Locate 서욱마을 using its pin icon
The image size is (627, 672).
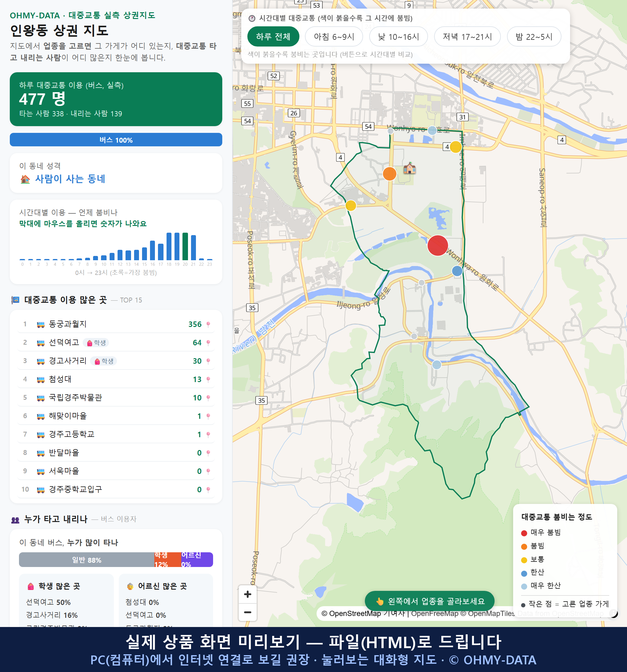tap(208, 471)
